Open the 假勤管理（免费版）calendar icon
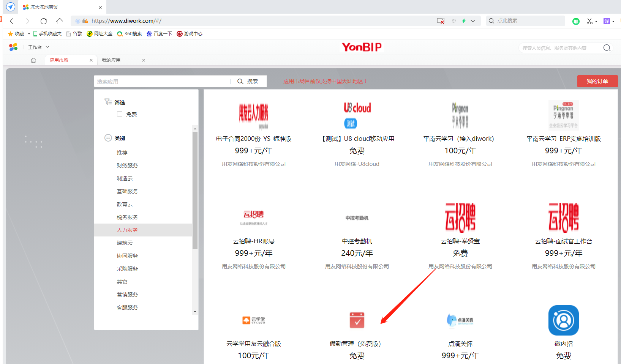 [357, 320]
